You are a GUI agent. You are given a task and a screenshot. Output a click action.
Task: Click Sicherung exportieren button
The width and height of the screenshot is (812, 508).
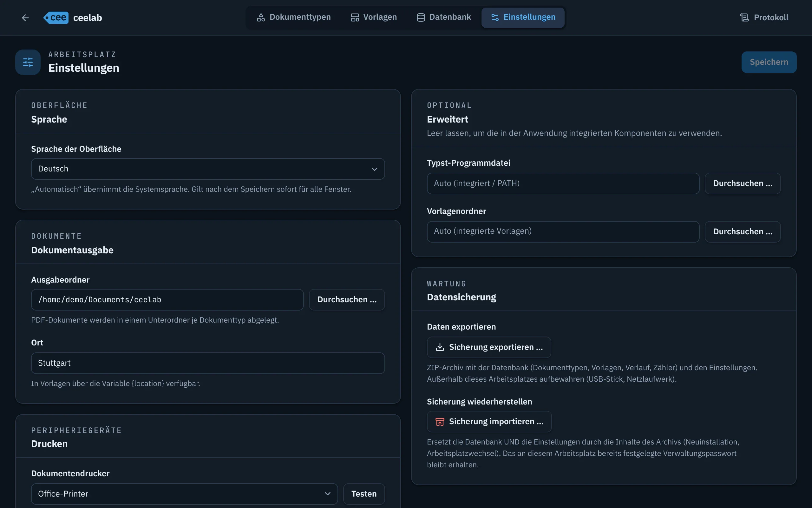(x=489, y=347)
